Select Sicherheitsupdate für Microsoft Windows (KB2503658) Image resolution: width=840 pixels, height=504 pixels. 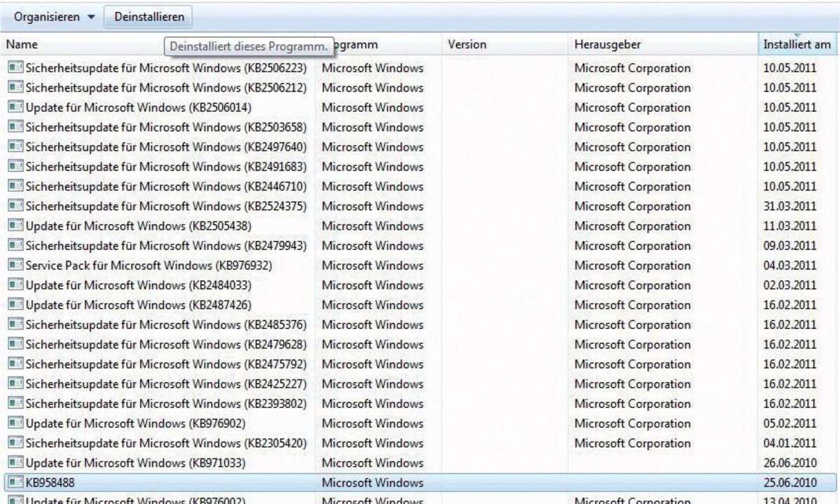point(166,127)
